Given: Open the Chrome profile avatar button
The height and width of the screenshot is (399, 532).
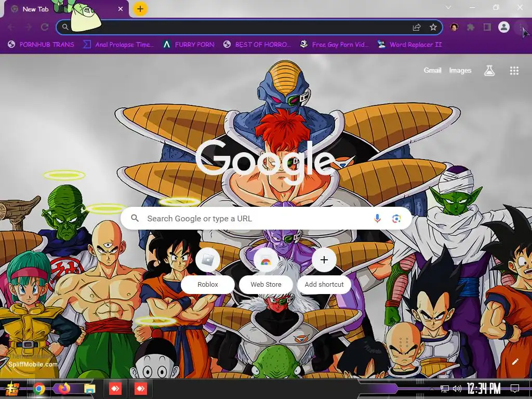Looking at the screenshot, I should pos(504,27).
